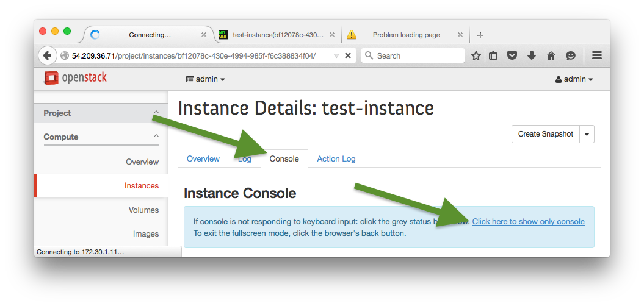Open the downloads arrow icon
Screen dimensions: 644x306
coord(532,55)
